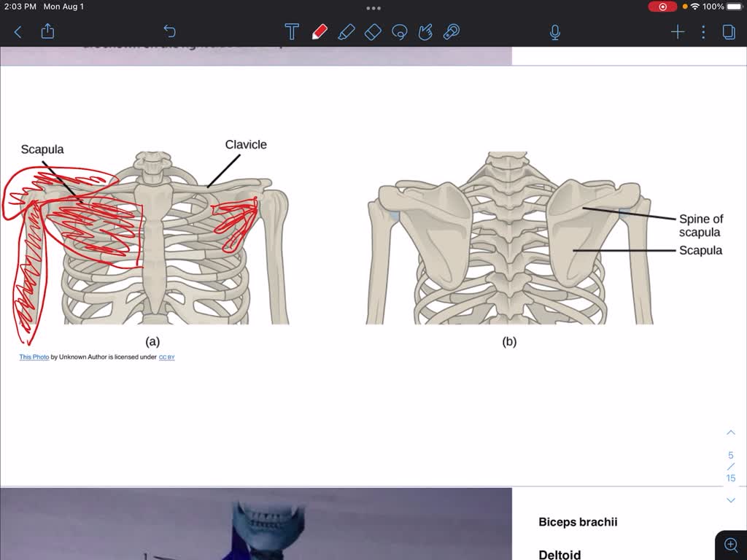Image resolution: width=747 pixels, height=560 pixels.
Task: Tap the date in the status bar
Action: pyautogui.click(x=63, y=6)
